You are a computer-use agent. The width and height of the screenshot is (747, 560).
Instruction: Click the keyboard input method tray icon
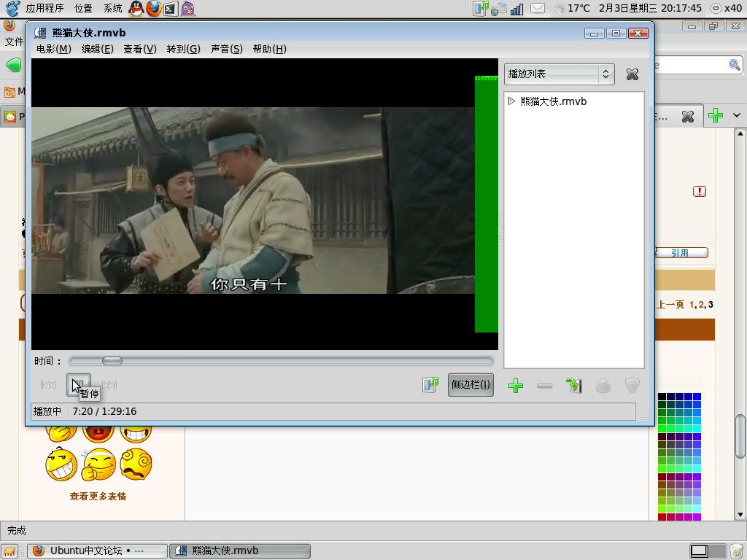click(499, 9)
